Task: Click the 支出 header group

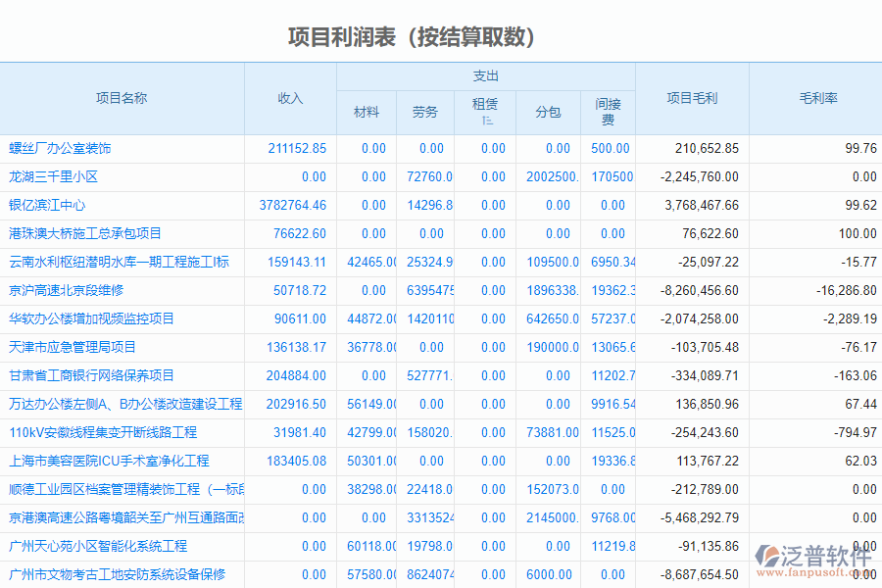Action: (x=485, y=75)
